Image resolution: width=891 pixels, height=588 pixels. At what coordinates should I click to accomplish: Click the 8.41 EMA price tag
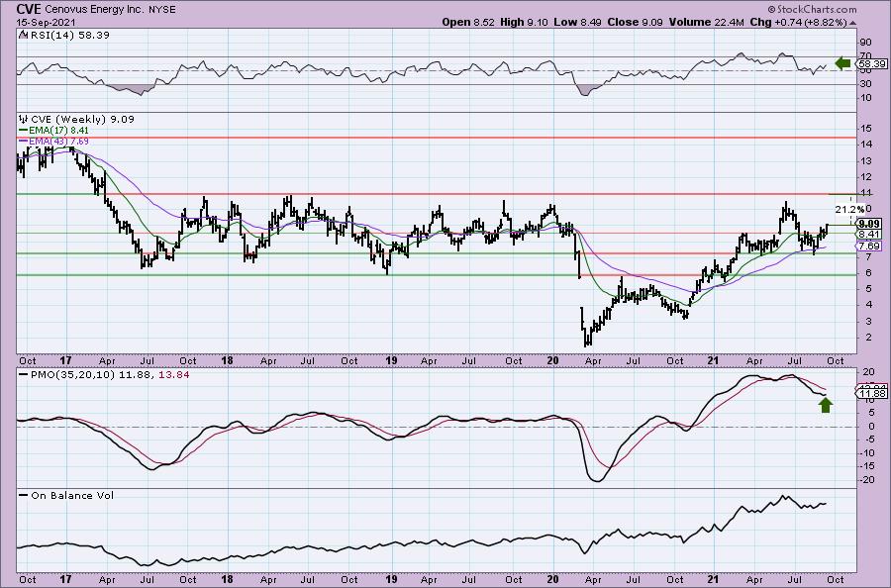click(x=869, y=234)
